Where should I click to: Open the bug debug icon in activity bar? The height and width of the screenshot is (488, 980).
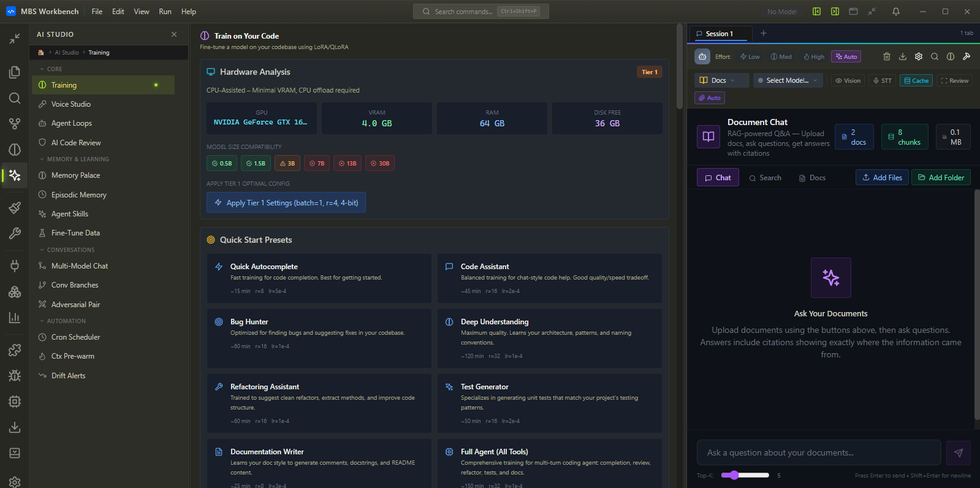coord(15,376)
